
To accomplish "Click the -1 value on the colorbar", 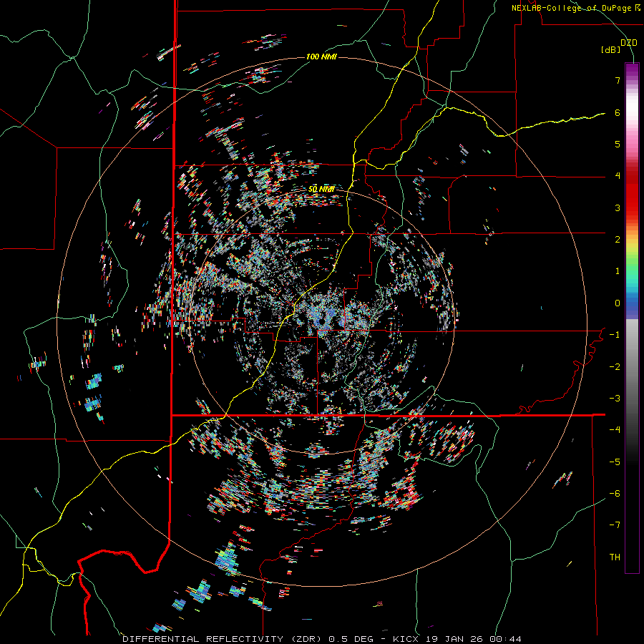I will pos(615,335).
